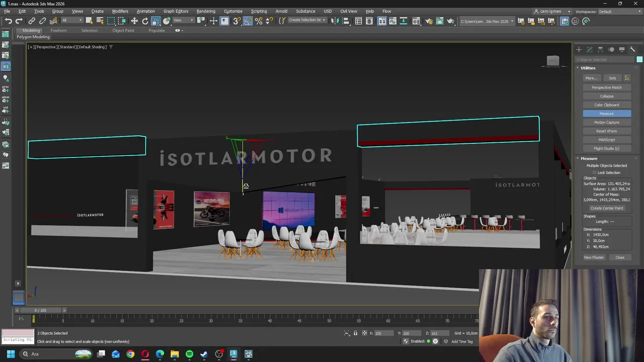Open the selection filter All dropdown
644x362 pixels.
72,21
